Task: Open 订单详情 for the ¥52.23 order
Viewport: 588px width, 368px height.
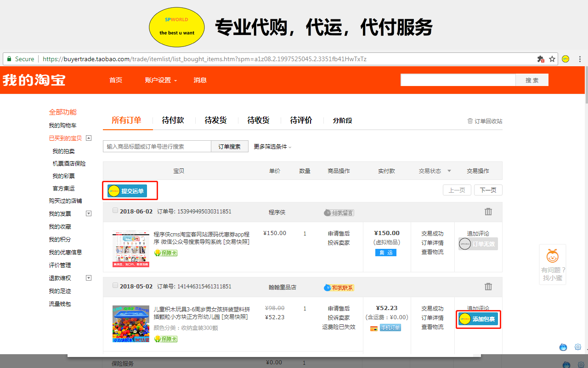Action: coord(432,317)
